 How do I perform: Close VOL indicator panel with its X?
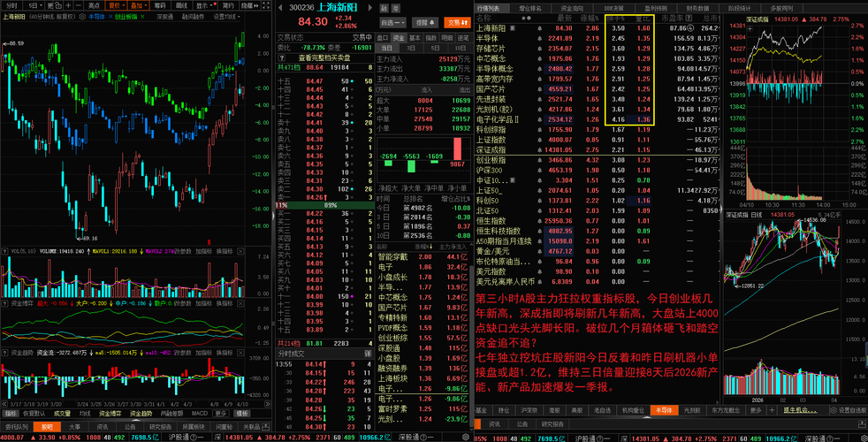240,251
